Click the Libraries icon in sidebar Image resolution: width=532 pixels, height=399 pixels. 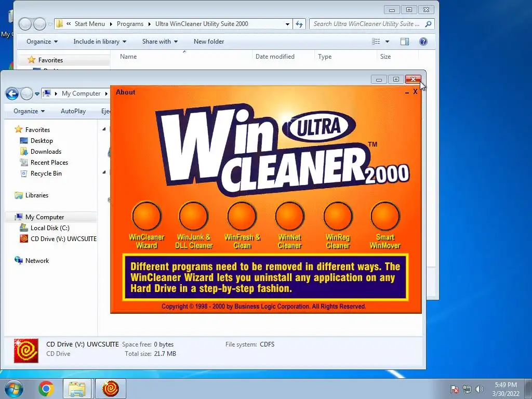(x=18, y=195)
